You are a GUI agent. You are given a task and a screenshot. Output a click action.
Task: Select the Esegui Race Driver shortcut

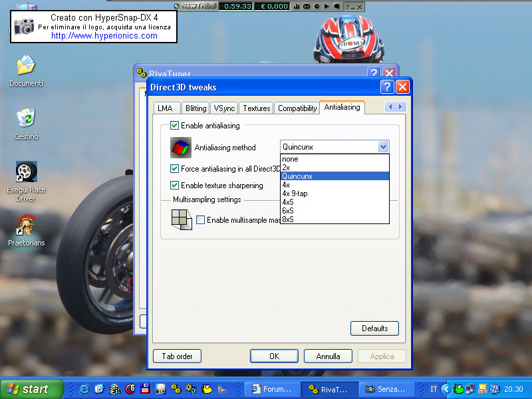(26, 173)
